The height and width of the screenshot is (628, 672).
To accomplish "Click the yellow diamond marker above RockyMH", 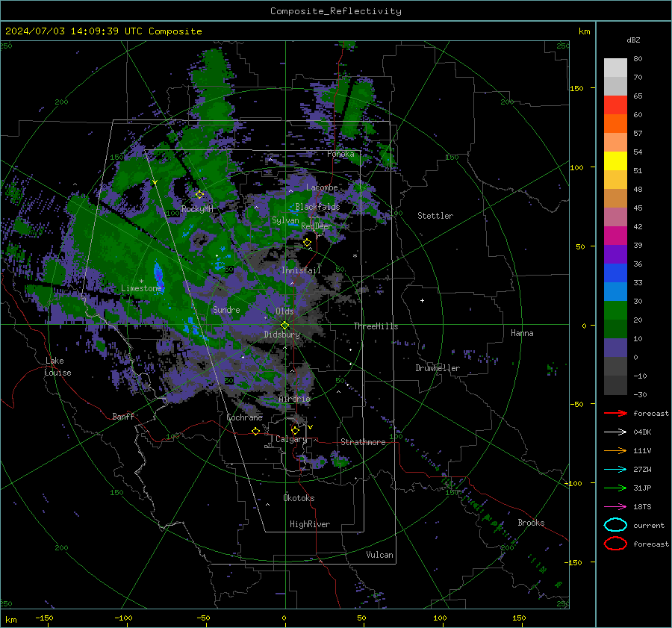I will (x=199, y=195).
